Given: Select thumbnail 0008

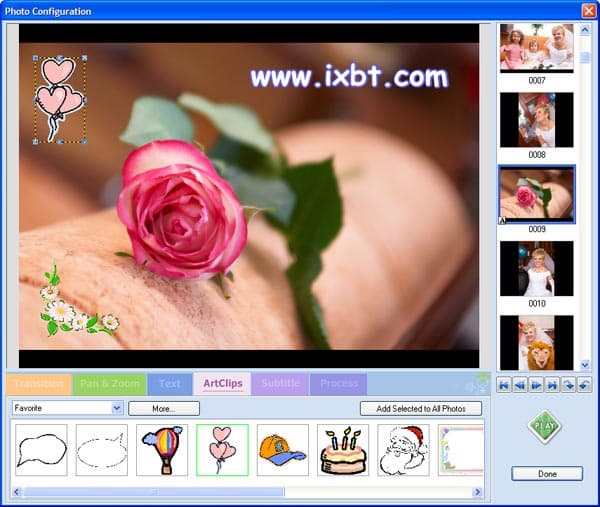Looking at the screenshot, I should 536,120.
